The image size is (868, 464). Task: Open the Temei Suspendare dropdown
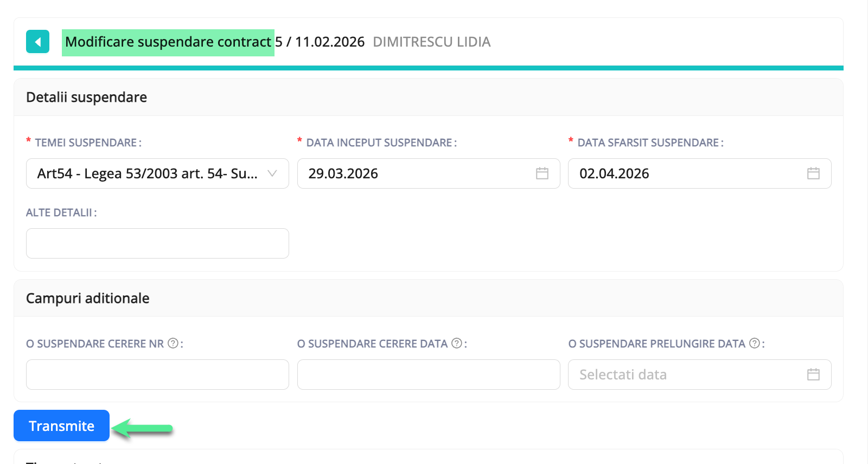(x=157, y=173)
